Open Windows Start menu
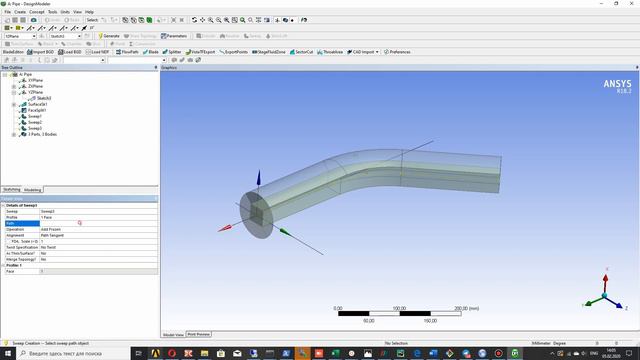The height and width of the screenshot is (360, 640). click(x=7, y=353)
